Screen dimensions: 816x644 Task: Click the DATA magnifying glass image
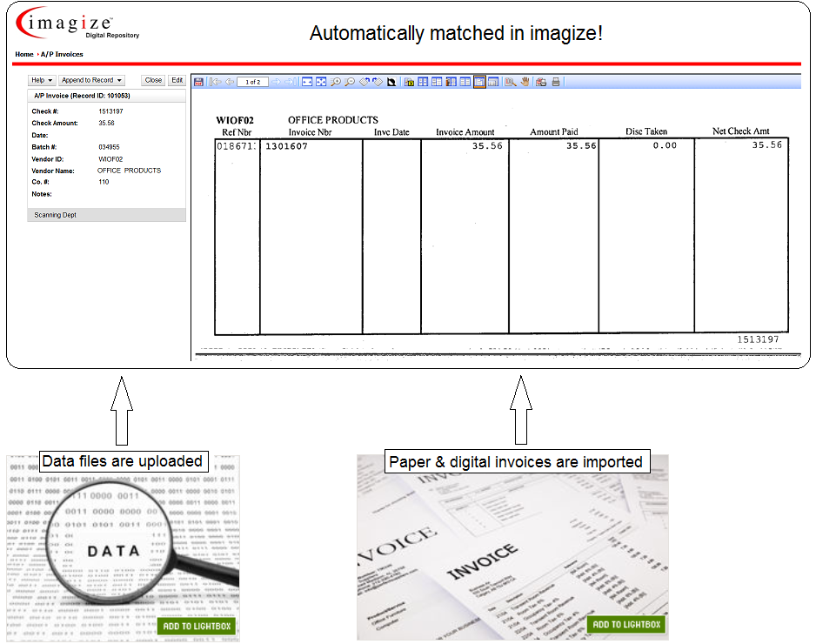(124, 548)
